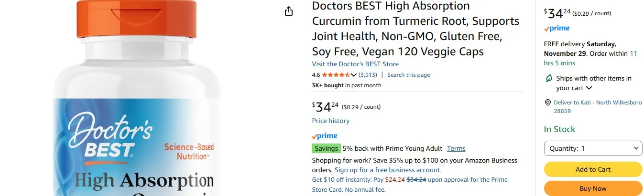Click the star rating icons
644x196 pixels.
tap(336, 75)
